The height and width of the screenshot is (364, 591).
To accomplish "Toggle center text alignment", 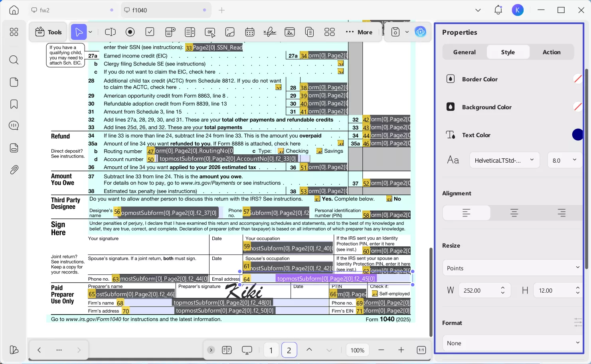I will click(x=514, y=212).
